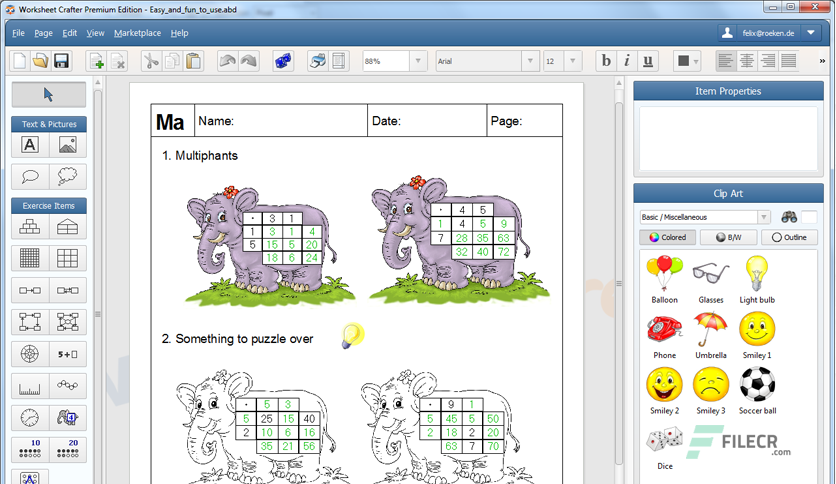Switch clip art to Outline style
This screenshot has height=484, width=836.
pyautogui.click(x=789, y=237)
